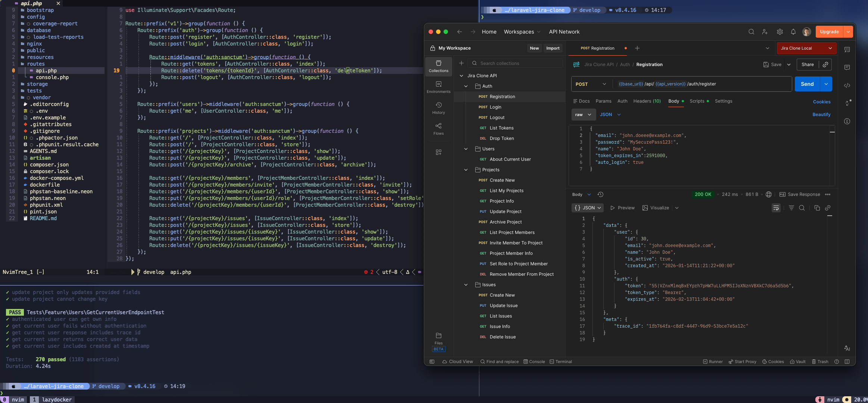Click the invite collaborator icon
Image resolution: width=868 pixels, height=403 pixels.
(x=765, y=32)
